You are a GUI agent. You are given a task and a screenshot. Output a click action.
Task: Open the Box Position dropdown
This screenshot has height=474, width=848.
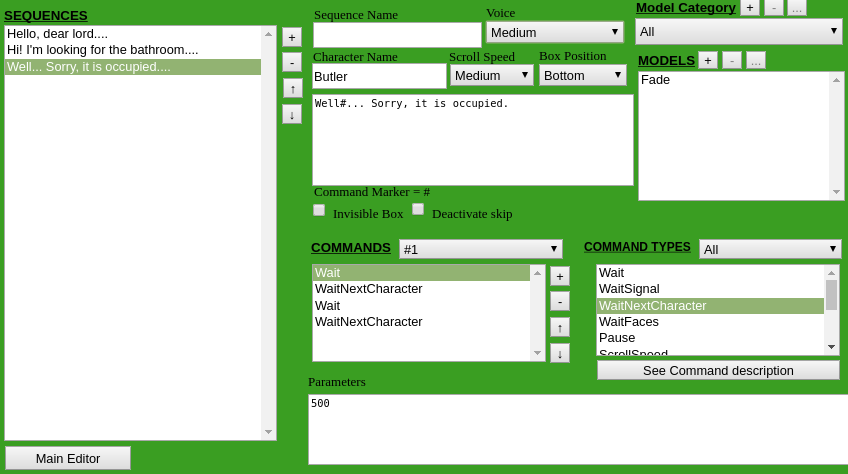pos(583,75)
